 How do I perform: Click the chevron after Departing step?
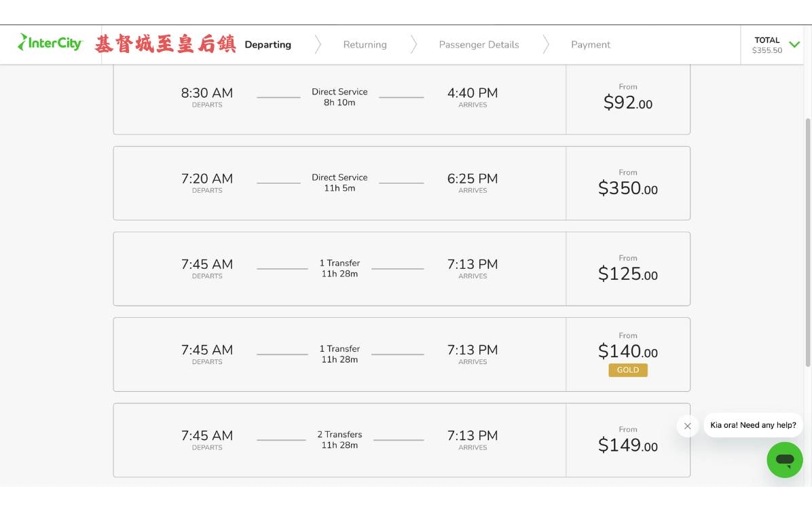coord(318,45)
